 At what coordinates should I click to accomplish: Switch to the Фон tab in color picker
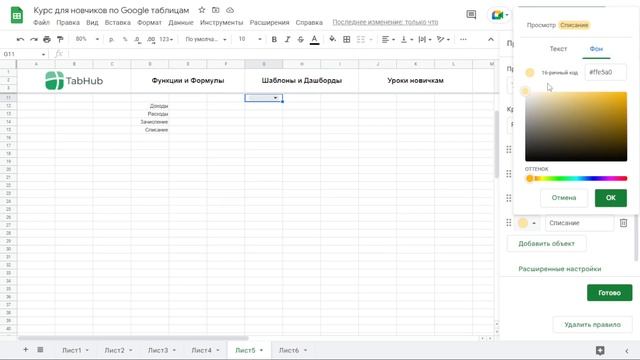[596, 49]
